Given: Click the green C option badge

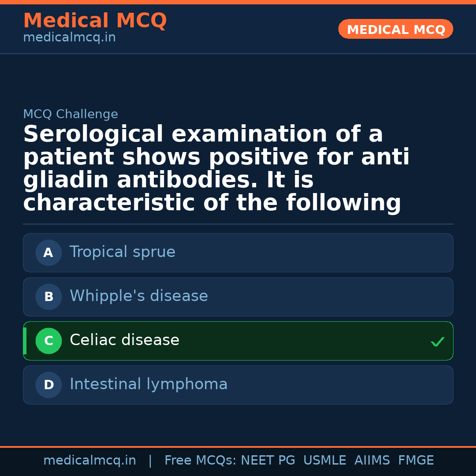Looking at the screenshot, I should (48, 341).
